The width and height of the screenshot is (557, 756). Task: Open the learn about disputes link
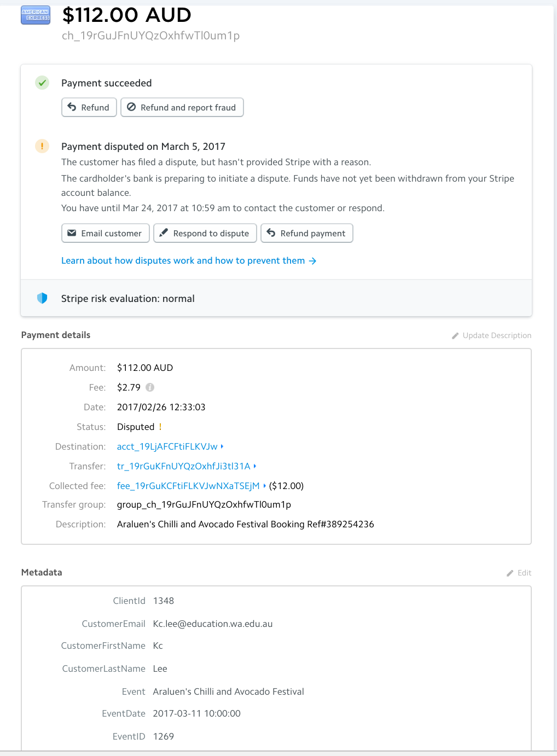point(188,260)
